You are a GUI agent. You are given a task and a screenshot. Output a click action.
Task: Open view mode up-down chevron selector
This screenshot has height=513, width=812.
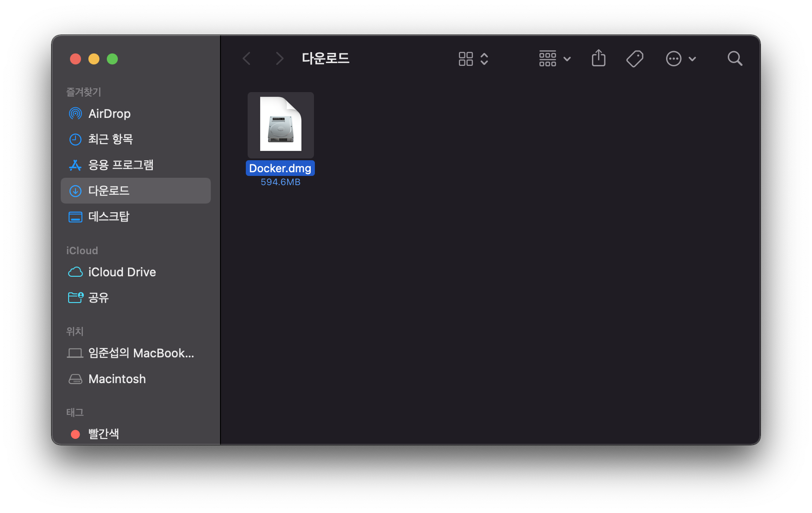484,59
